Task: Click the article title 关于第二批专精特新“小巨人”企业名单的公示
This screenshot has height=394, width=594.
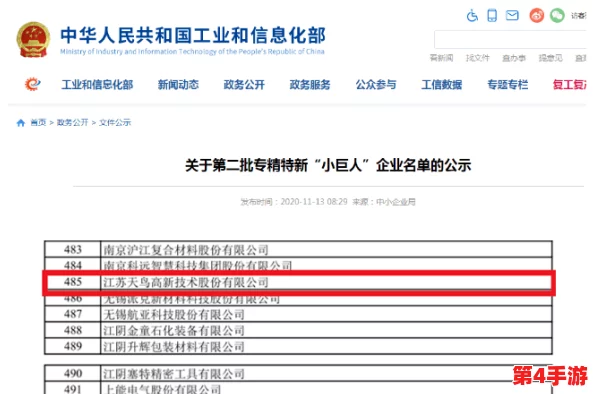Action: [x=328, y=166]
